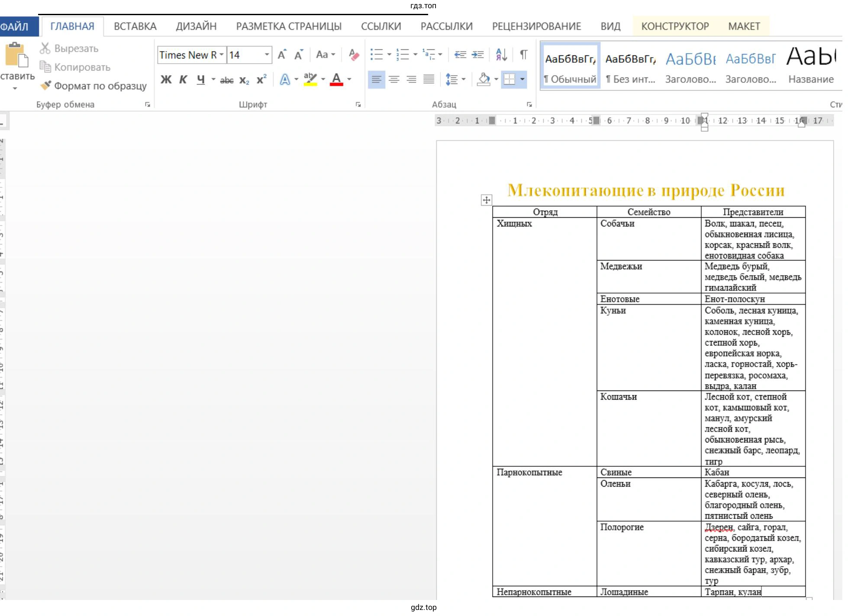Apply the Обычный style
The width and height of the screenshot is (848, 616).
coord(570,66)
